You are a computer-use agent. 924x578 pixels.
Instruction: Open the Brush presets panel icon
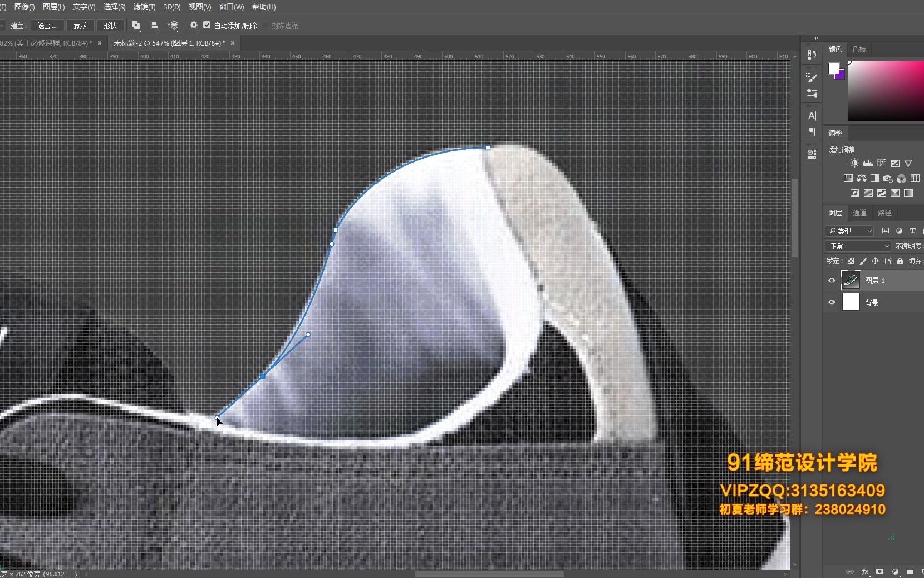[x=812, y=77]
